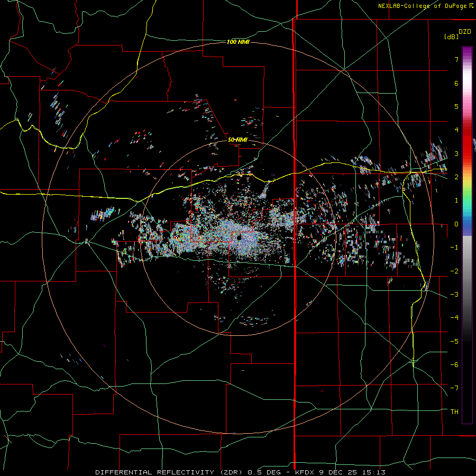Click the -3 value on color scale

tap(454, 295)
